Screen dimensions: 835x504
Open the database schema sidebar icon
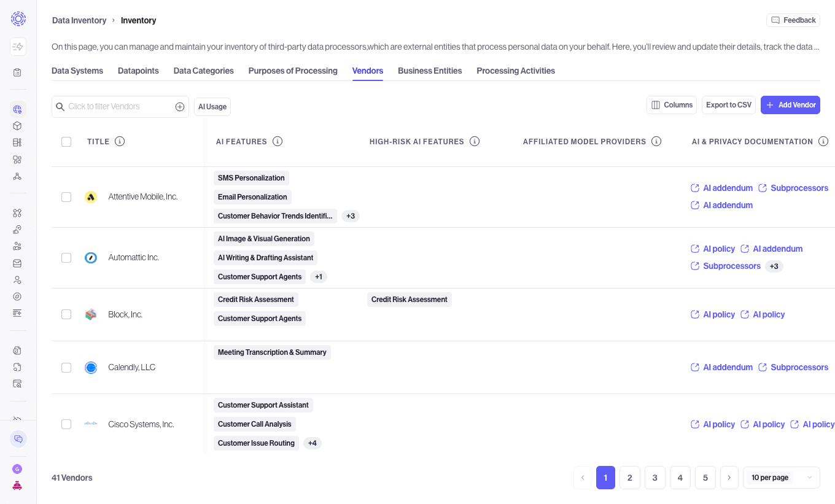tap(17, 142)
